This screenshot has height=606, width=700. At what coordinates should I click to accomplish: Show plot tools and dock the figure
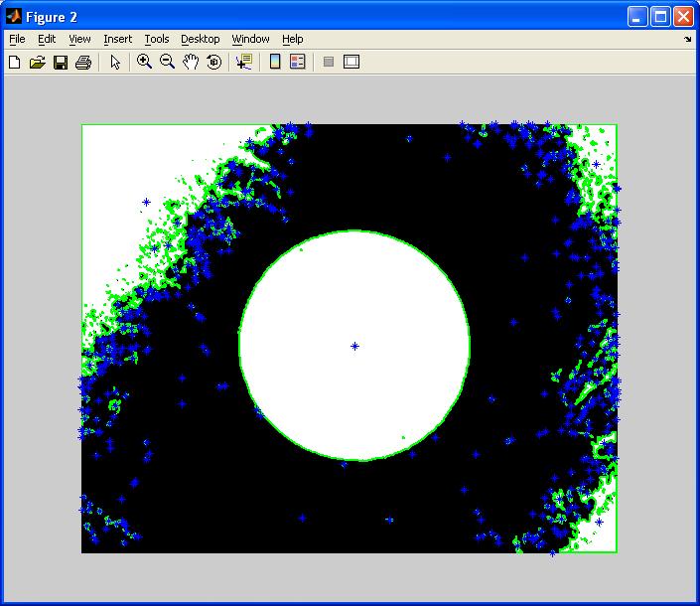[x=351, y=62]
